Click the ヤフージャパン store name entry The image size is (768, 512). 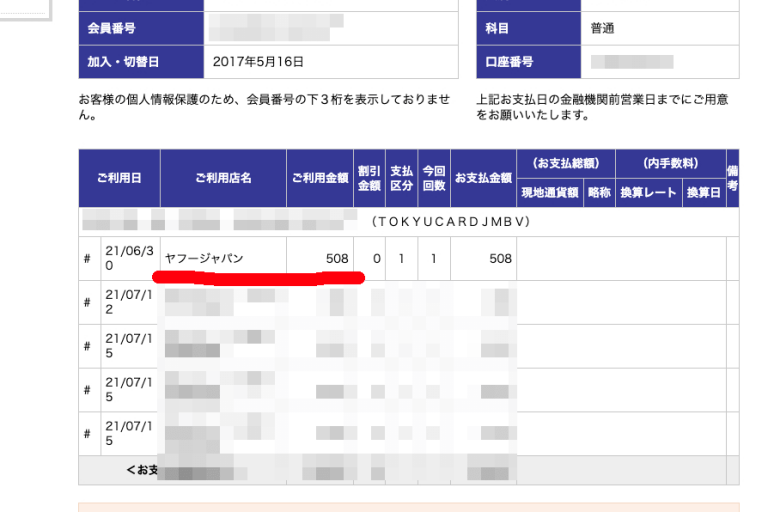coord(204,259)
